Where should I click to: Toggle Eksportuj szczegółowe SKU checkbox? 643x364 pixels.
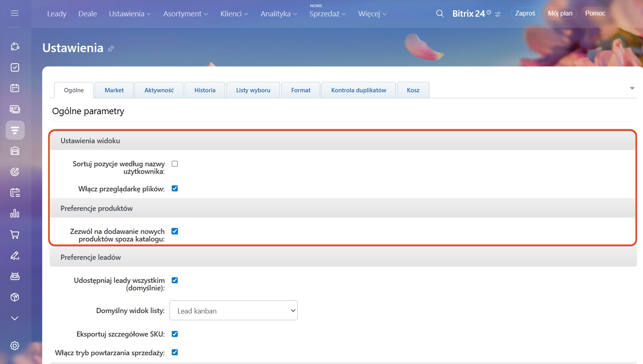175,334
